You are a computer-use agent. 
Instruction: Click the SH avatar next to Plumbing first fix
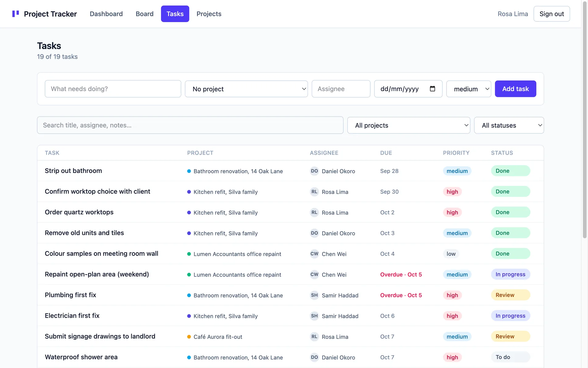pos(314,295)
